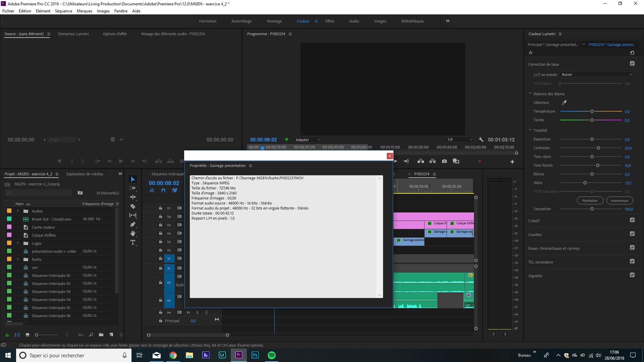Select the Hand tool
644x362 pixels.
tap(133, 233)
